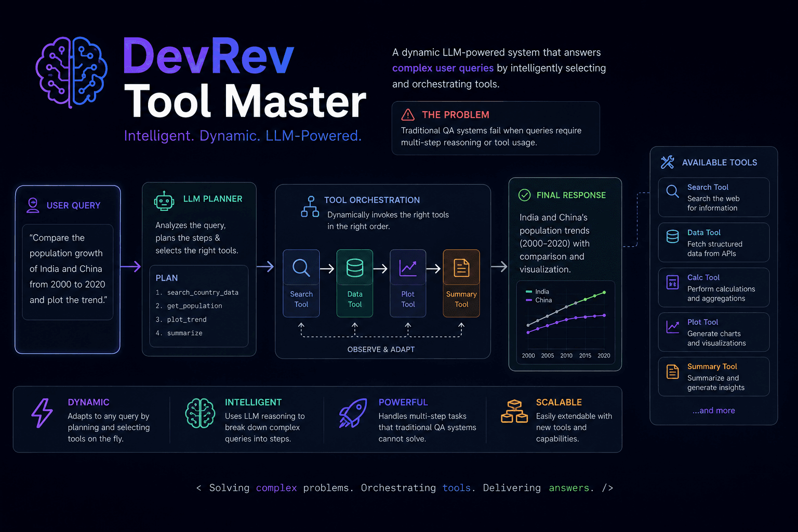Click the word 'complex' in the footer tagline
The height and width of the screenshot is (532, 798).
pos(276,488)
